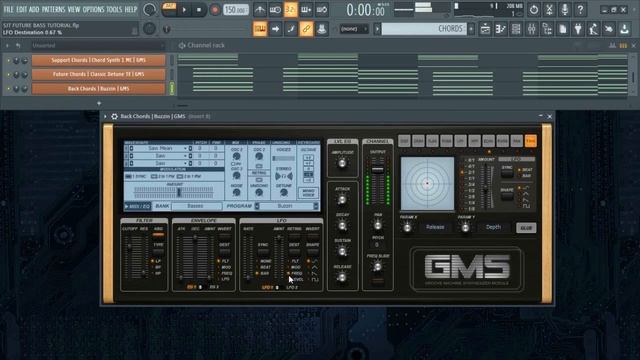This screenshot has width=640, height=360.
Task: Add a channel with plus button
Action: click(x=99, y=103)
